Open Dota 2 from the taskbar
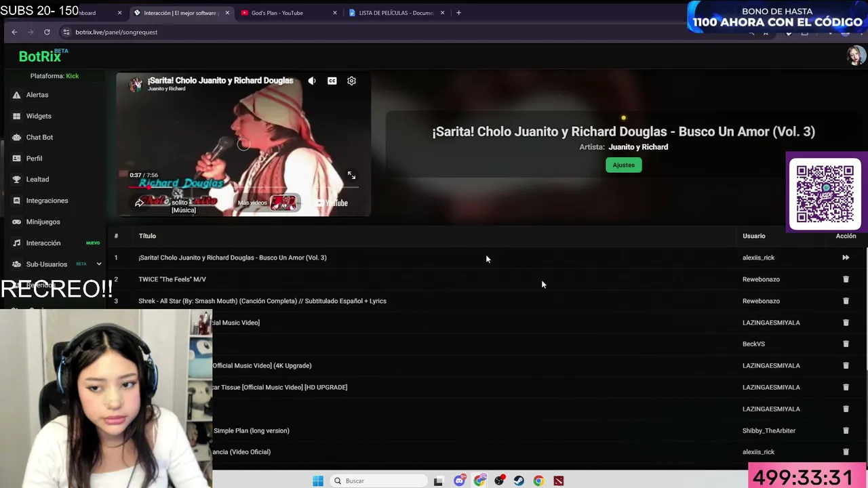Viewport: 868px width, 488px height. point(558,481)
